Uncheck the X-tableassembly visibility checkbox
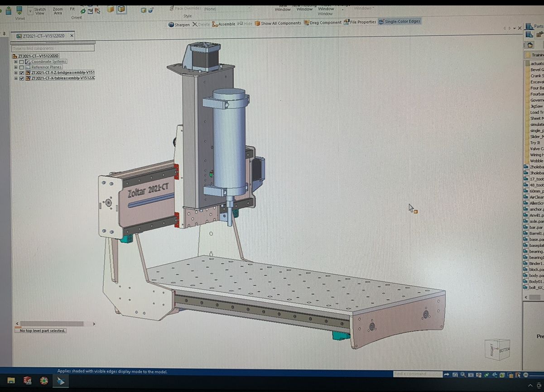 (x=22, y=78)
